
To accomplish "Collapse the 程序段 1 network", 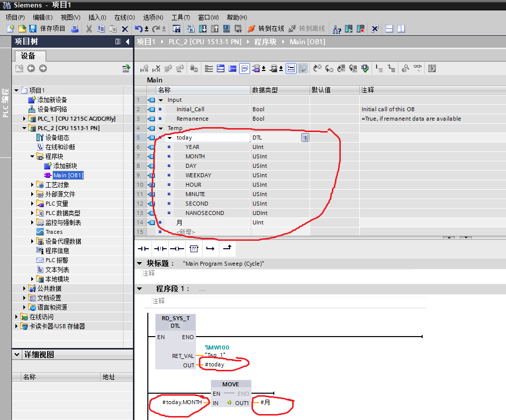I will coord(140,288).
